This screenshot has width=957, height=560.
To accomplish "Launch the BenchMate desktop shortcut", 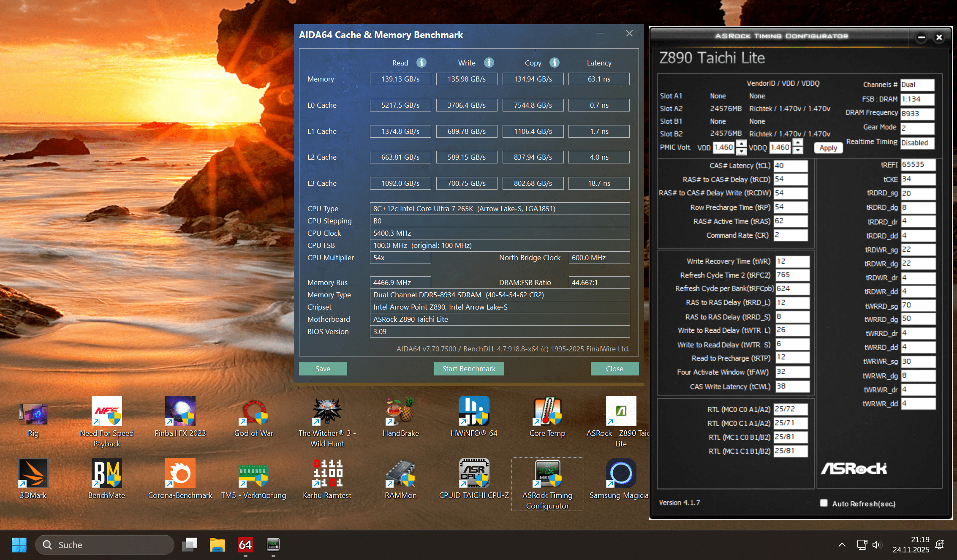I will tap(107, 473).
